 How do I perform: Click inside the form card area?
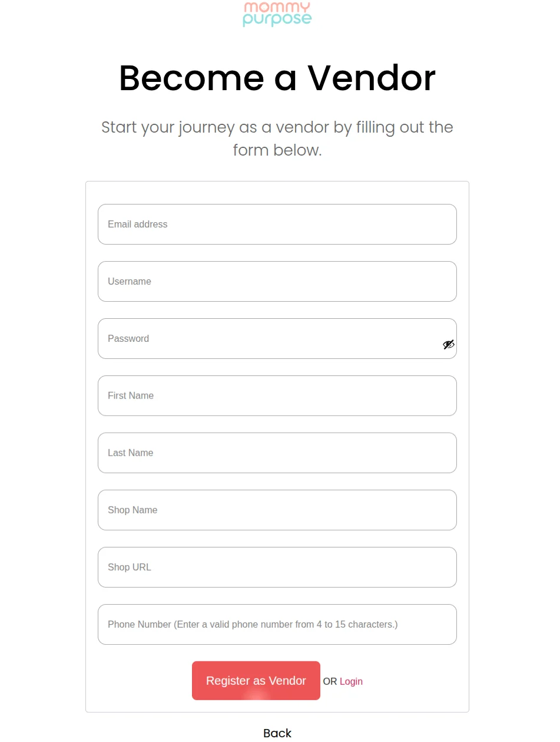(x=277, y=447)
